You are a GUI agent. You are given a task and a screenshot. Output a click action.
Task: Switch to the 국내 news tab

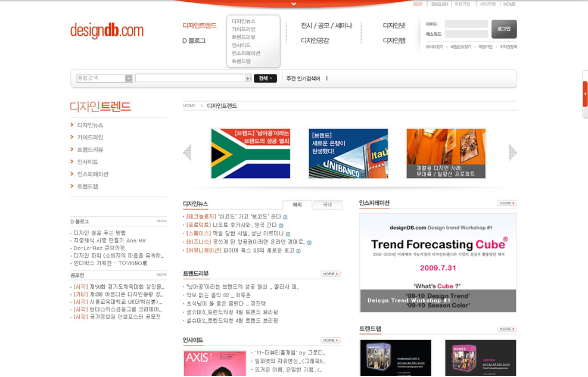[327, 204]
